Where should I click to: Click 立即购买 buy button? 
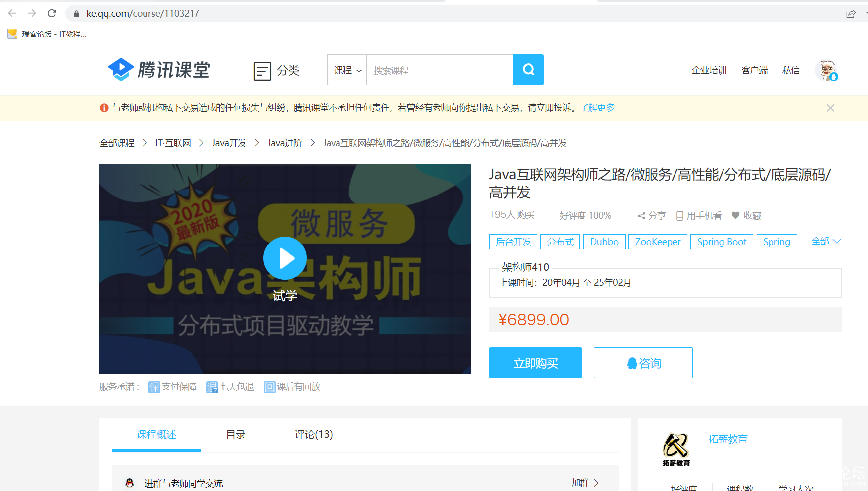(x=535, y=363)
